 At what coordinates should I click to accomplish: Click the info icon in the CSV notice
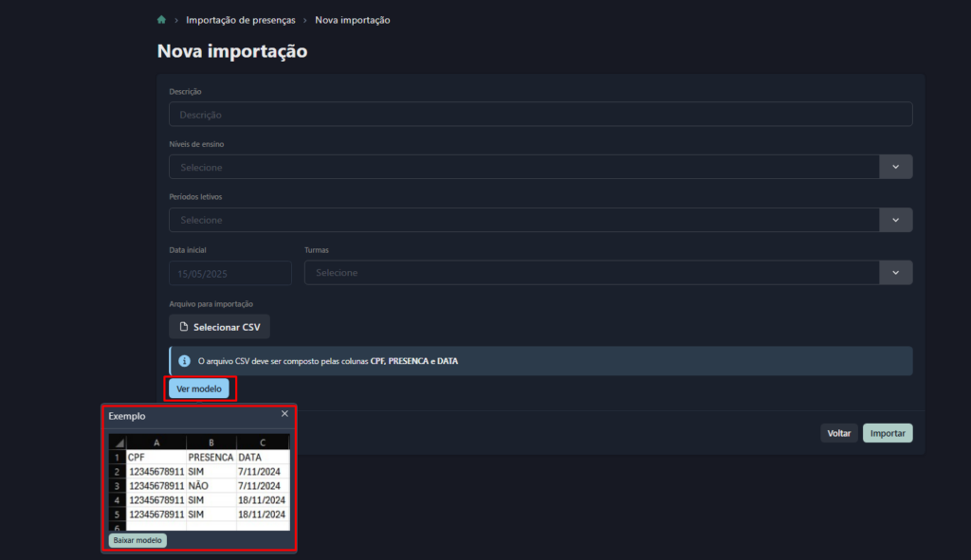pyautogui.click(x=184, y=361)
